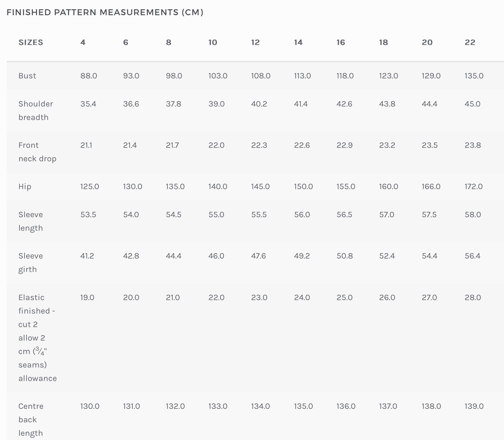504x440 pixels.
Task: Select the SIZES column header
Action: click(31, 42)
